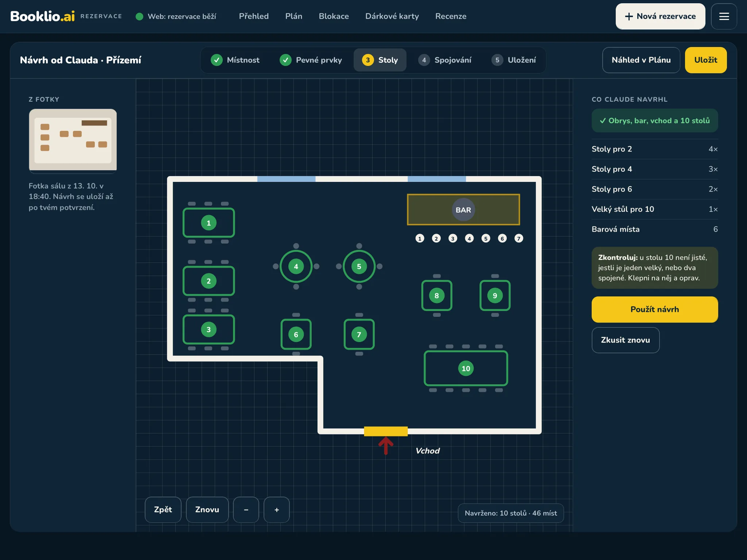Select small table 9
This screenshot has width=747, height=560.
tap(495, 296)
